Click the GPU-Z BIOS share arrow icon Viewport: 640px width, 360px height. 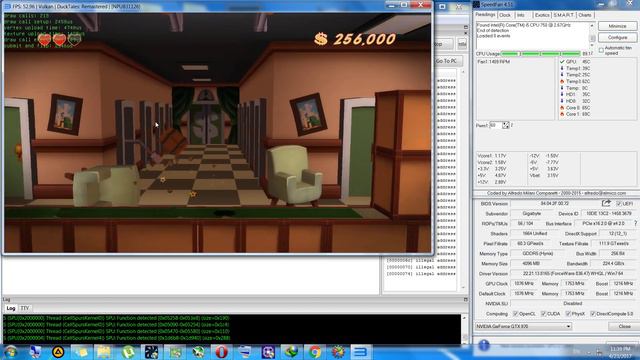[606, 203]
